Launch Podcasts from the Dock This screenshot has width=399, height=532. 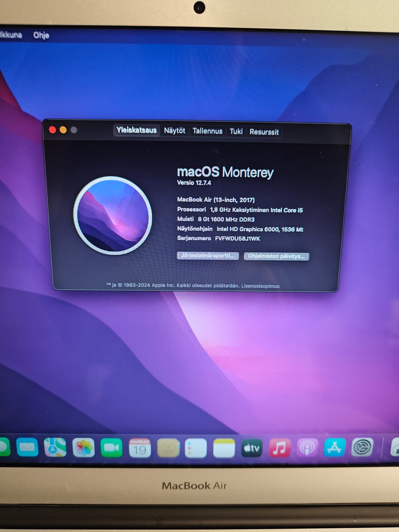click(x=308, y=448)
